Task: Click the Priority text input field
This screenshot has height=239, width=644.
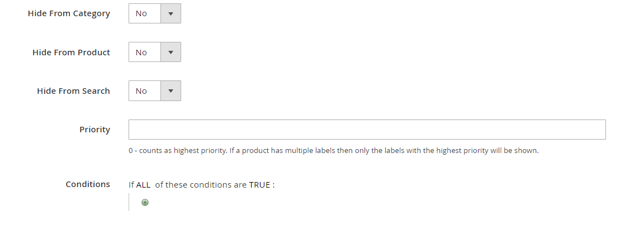Action: tap(367, 130)
